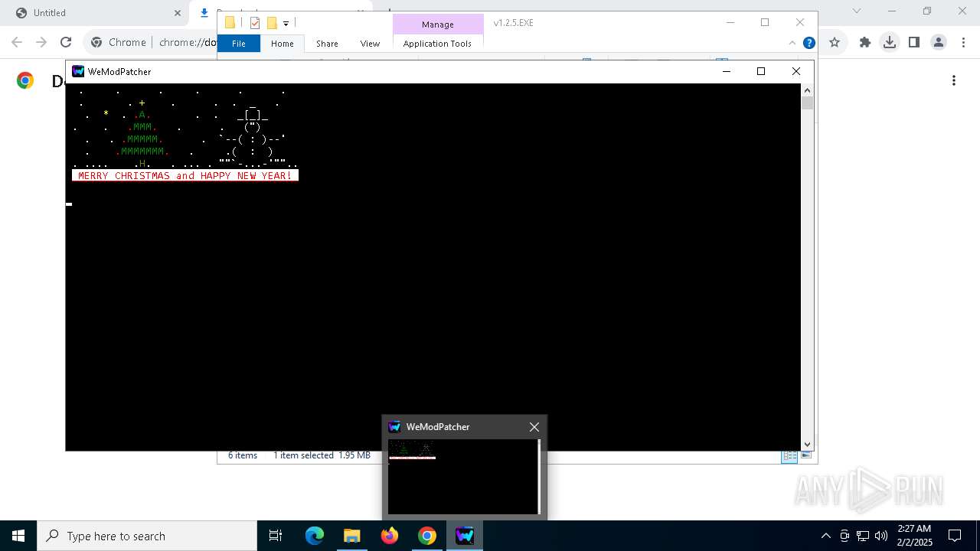Click the Manage contextual tab
Image resolution: width=980 pixels, height=551 pixels.
(438, 24)
